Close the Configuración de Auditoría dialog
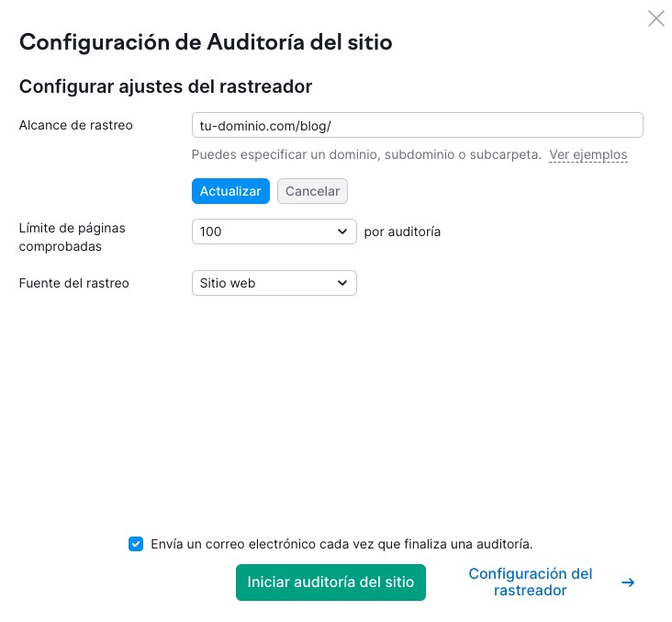This screenshot has width=672, height=622. (x=655, y=18)
